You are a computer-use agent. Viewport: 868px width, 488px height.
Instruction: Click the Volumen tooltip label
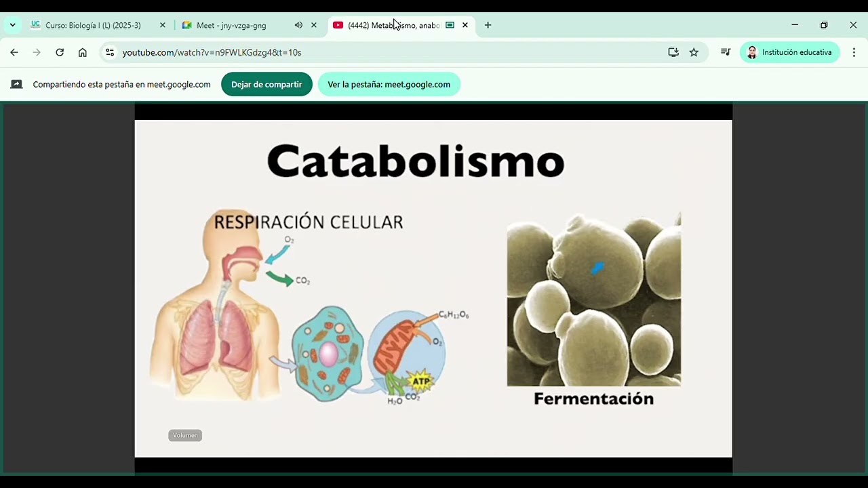click(185, 435)
